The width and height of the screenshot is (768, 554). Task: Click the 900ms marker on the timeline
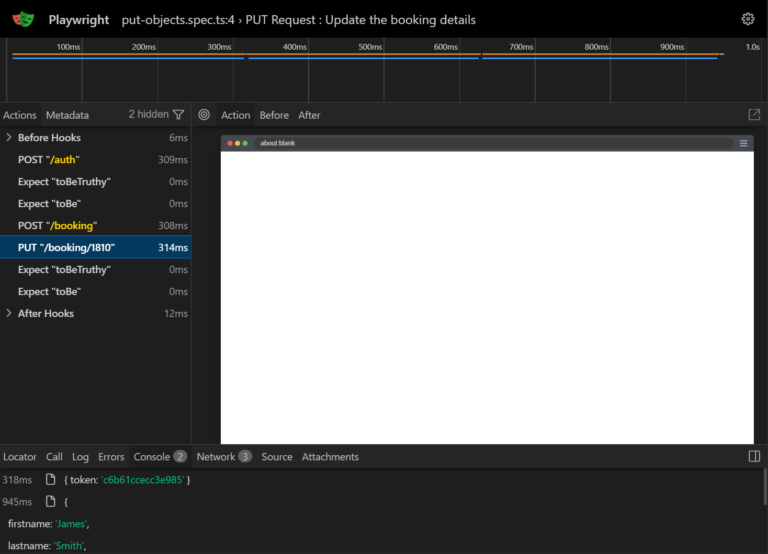[x=672, y=47]
